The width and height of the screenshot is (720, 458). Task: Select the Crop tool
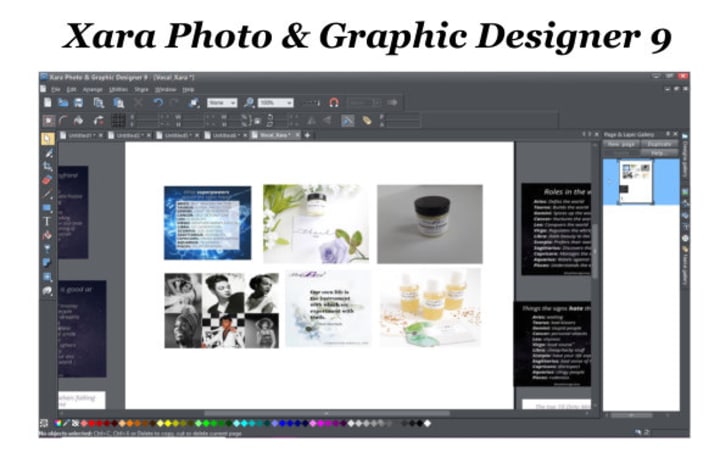[48, 166]
